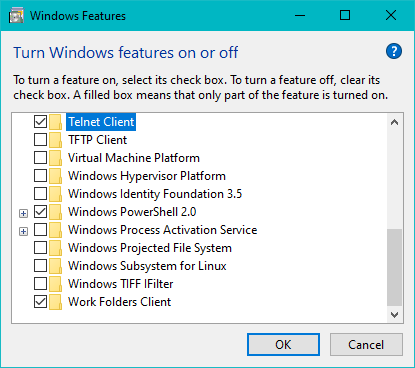415x368 pixels.
Task: Uncheck the Work Folders Client checkbox
Action: 40,302
